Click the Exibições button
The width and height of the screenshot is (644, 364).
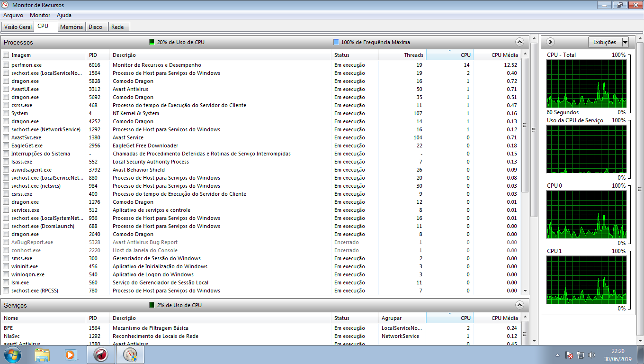point(605,42)
